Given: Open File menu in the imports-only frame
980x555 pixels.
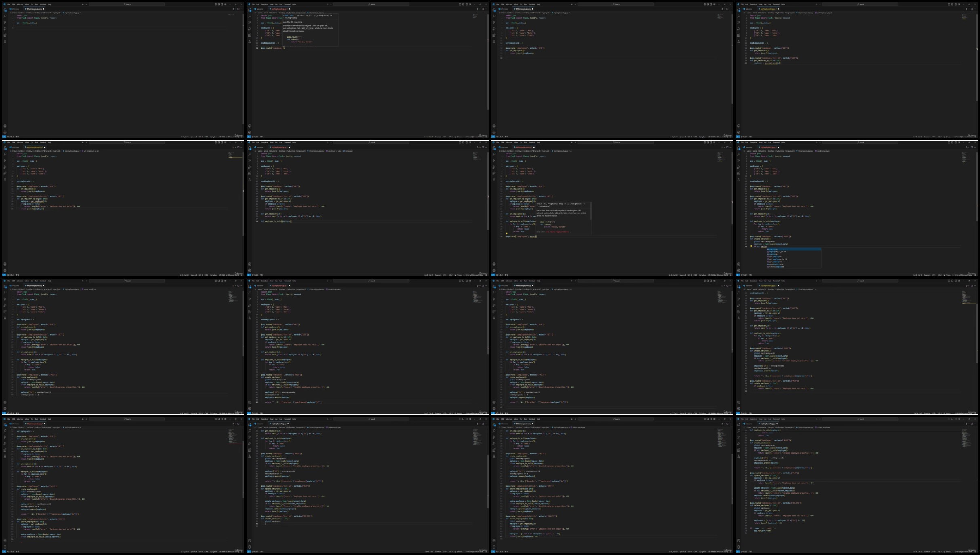Looking at the screenshot, I should click(x=8, y=4).
